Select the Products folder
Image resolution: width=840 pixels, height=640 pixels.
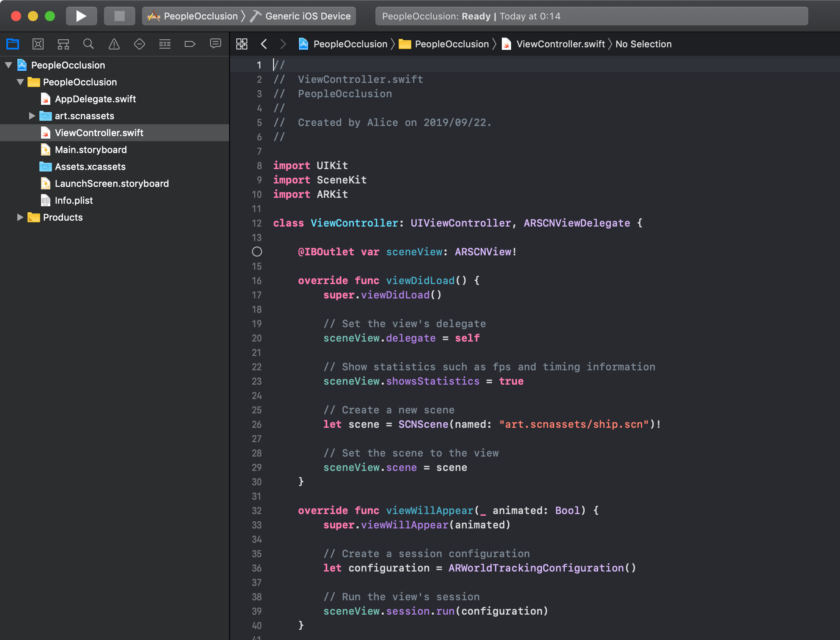click(x=63, y=217)
